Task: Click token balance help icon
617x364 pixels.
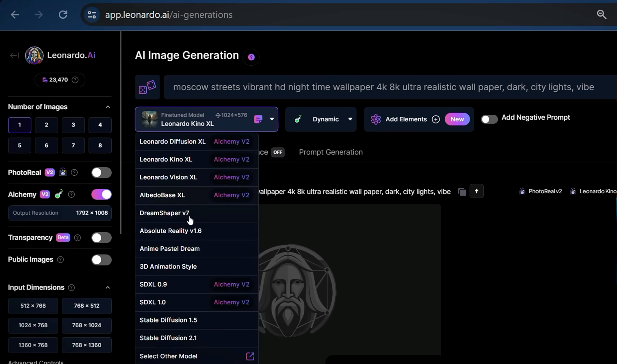Action: click(x=75, y=80)
